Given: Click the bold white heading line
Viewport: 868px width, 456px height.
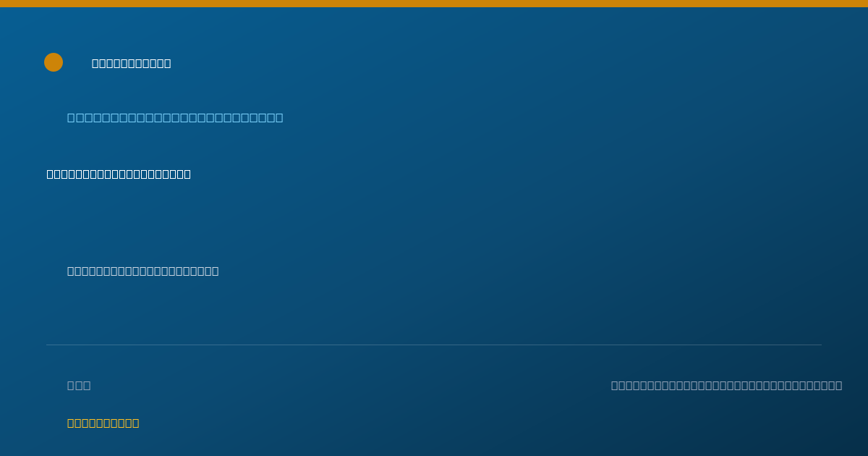Looking at the screenshot, I should pos(119,174).
